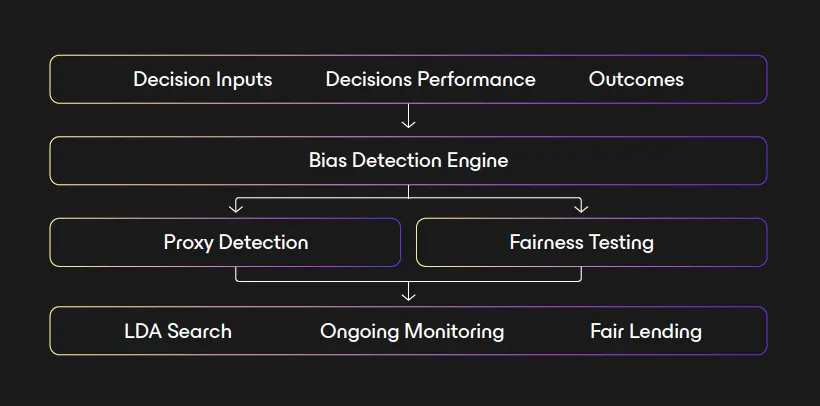
Task: Click the arrowhead pointing down to Fairness Testing
Action: coord(581,206)
